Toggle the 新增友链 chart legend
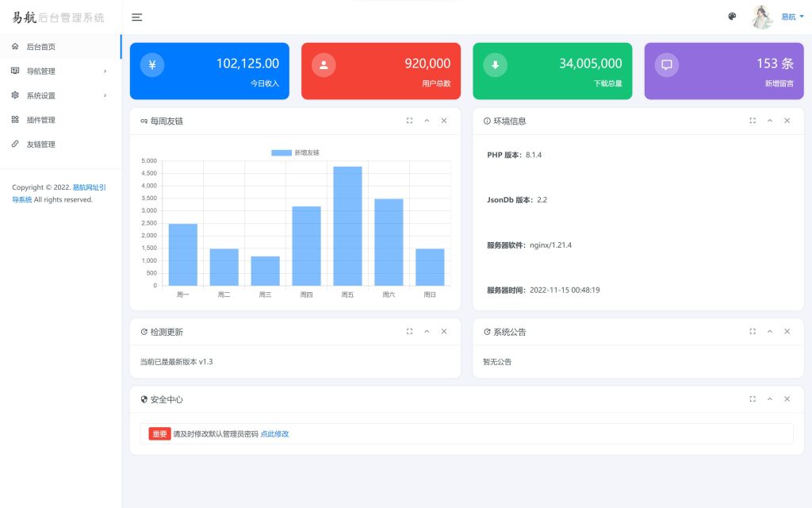812x508 pixels. (x=293, y=152)
